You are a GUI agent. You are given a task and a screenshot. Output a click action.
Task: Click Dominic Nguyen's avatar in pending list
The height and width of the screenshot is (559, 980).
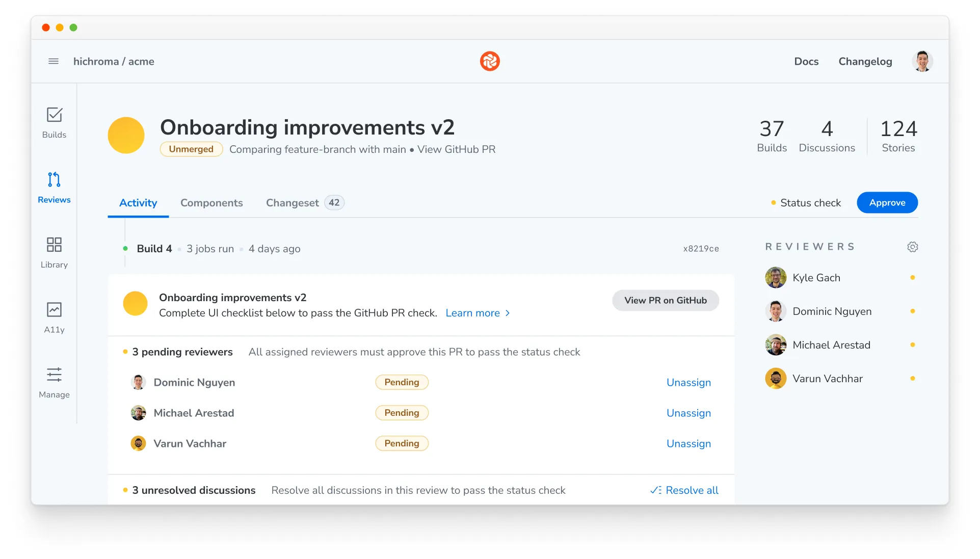click(138, 382)
